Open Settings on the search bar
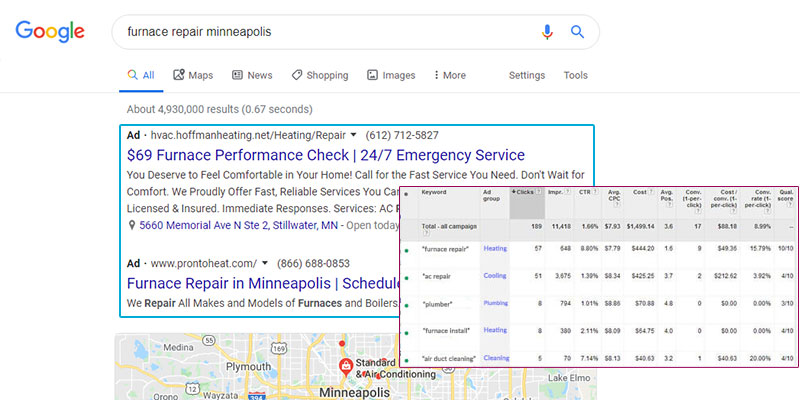The height and width of the screenshot is (400, 800). tap(527, 76)
